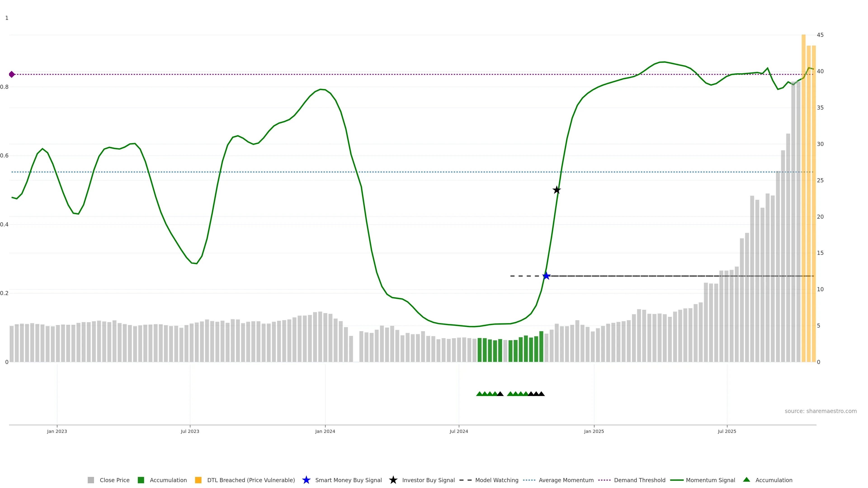Image resolution: width=868 pixels, height=488 pixels.
Task: Click the purple diamond Demand Threshold marker
Action: [12, 74]
